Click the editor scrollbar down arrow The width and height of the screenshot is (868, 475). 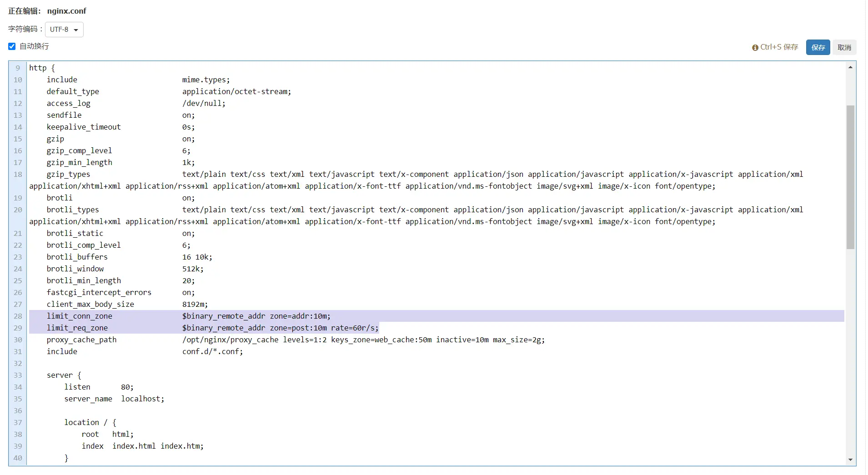(x=850, y=460)
